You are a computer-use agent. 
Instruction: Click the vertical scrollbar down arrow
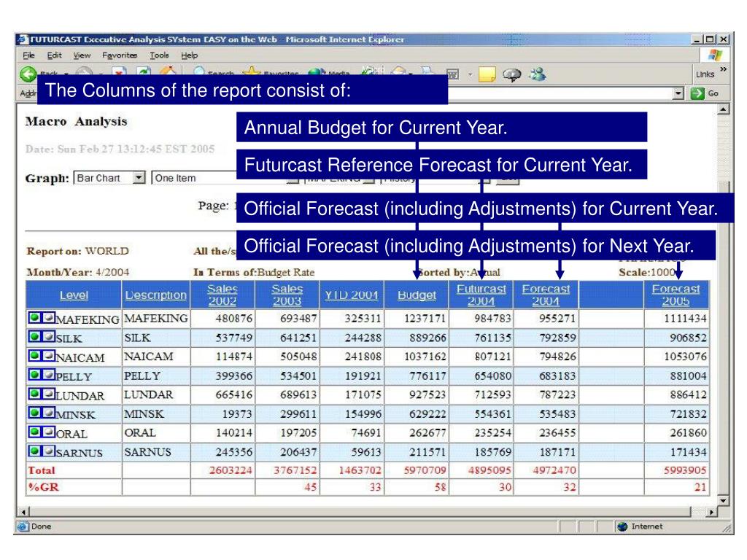pyautogui.click(x=723, y=500)
